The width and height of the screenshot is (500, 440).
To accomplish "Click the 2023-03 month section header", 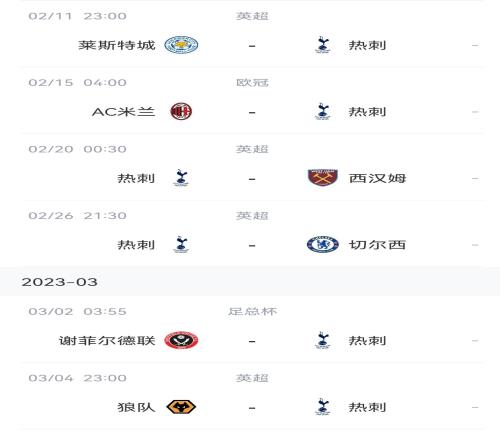I will point(250,282).
